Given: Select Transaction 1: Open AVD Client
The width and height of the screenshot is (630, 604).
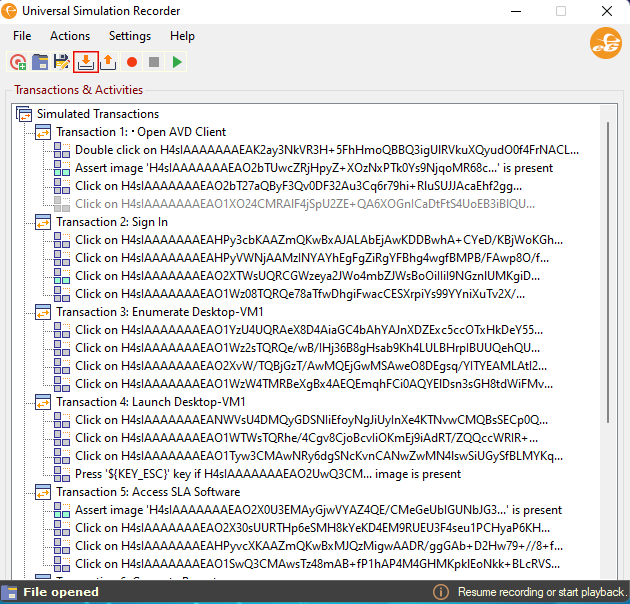Looking at the screenshot, I should coord(141,132).
